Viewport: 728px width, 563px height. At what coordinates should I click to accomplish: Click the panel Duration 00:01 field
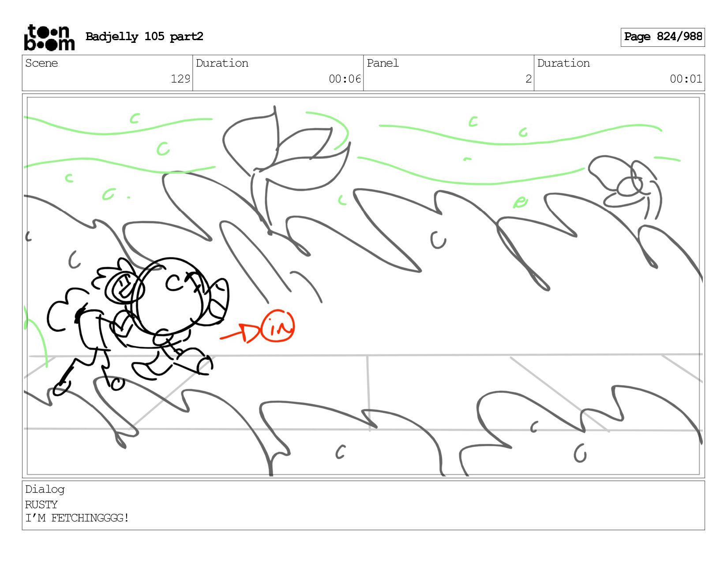(619, 73)
